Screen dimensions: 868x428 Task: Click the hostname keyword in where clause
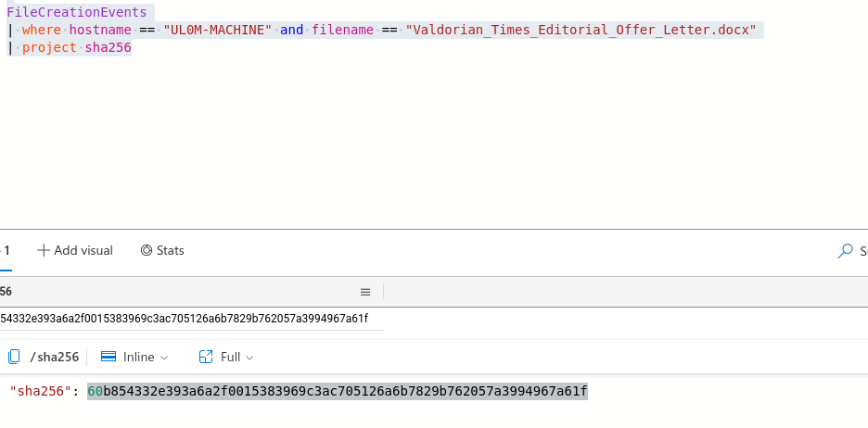pos(100,30)
